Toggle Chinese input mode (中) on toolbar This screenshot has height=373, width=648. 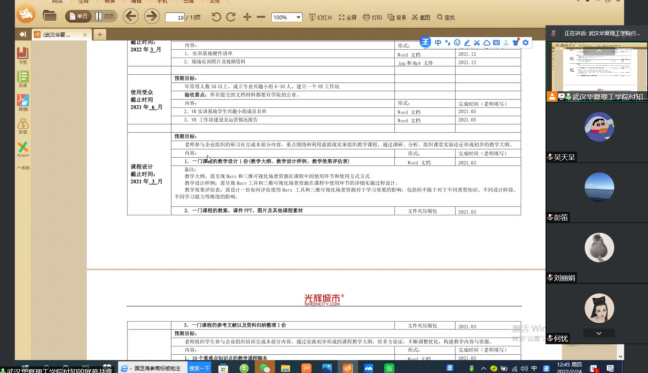tap(438, 43)
